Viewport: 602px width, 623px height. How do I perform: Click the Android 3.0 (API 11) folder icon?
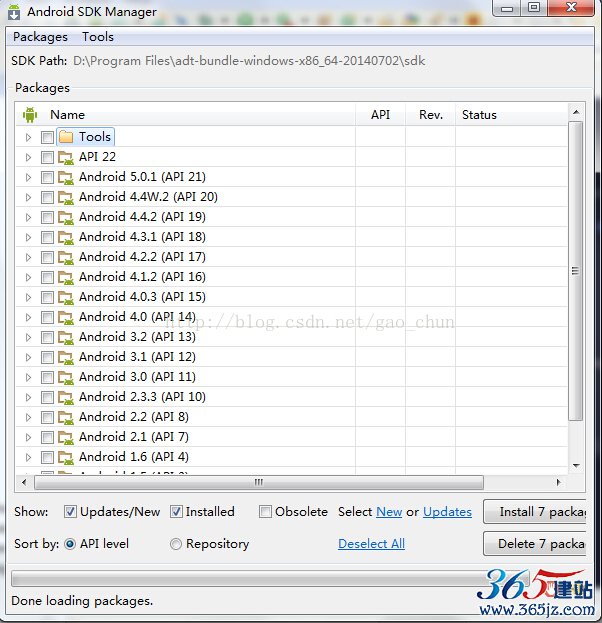coord(66,377)
